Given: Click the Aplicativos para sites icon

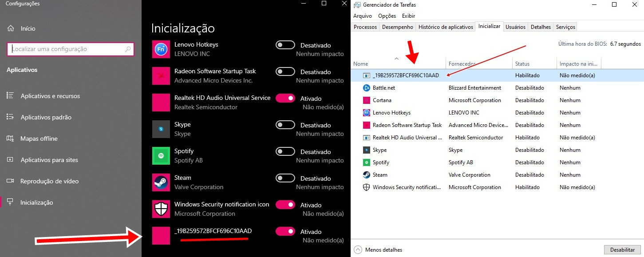Looking at the screenshot, I should pyautogui.click(x=10, y=160).
